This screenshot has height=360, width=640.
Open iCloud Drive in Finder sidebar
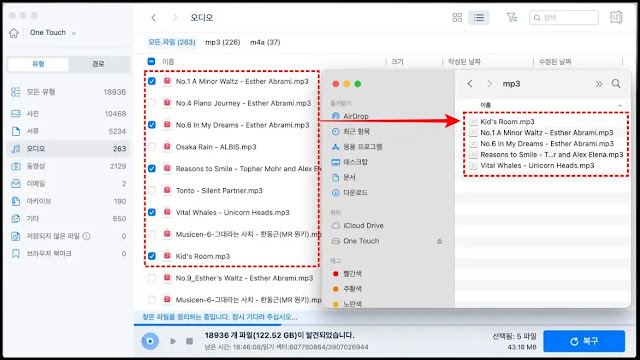click(357, 225)
